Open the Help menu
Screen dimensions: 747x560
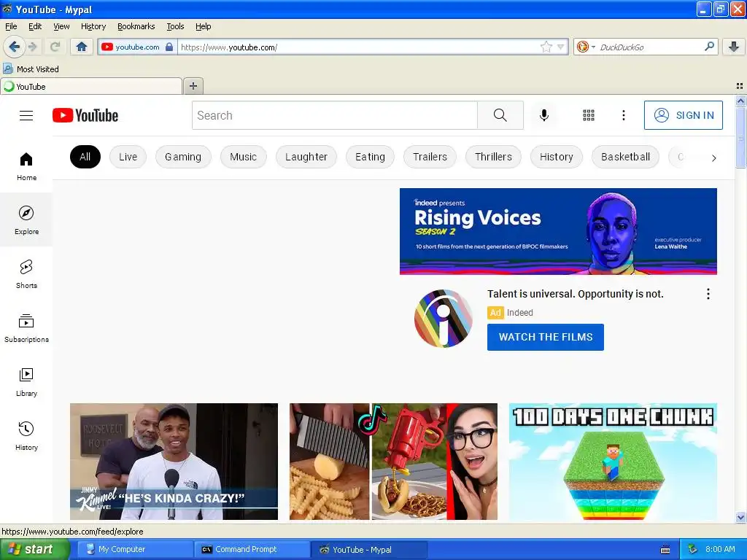[x=204, y=26]
